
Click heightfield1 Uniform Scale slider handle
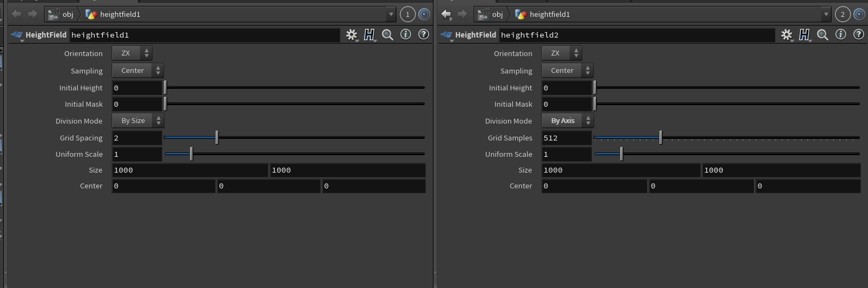[x=191, y=154]
